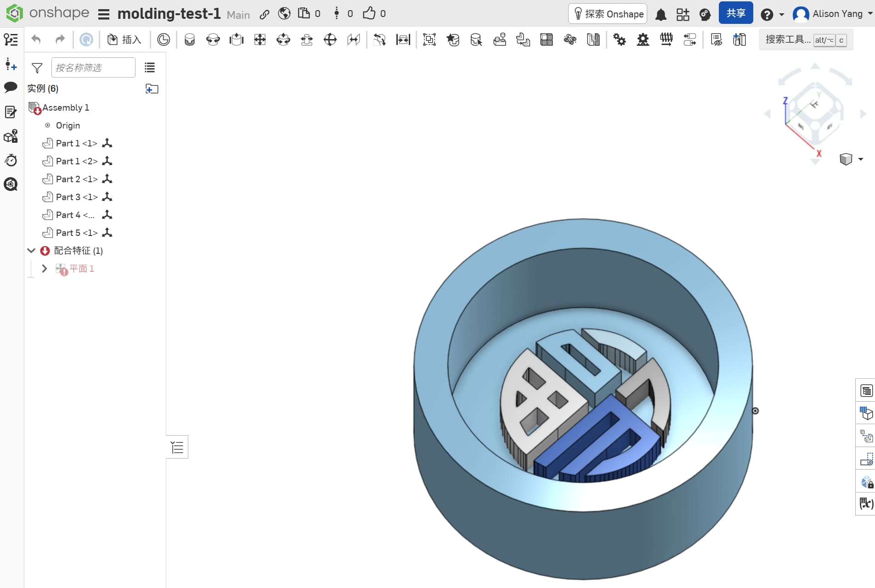
Task: Click the filter-by-name input field
Action: (93, 67)
